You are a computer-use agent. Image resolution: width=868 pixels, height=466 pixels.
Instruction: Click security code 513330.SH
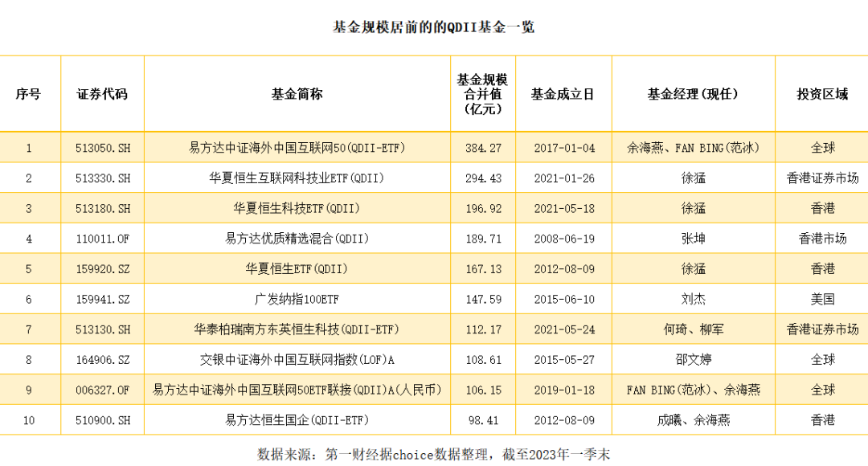[x=103, y=178]
